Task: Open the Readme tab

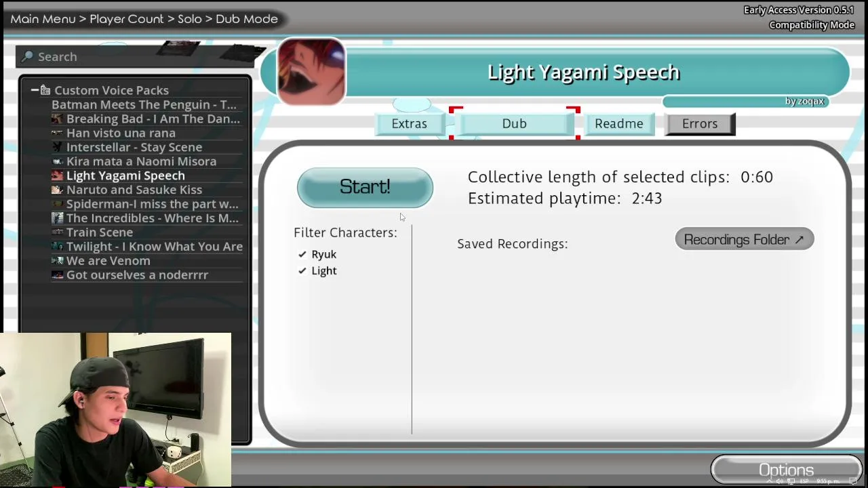Action: click(x=619, y=124)
